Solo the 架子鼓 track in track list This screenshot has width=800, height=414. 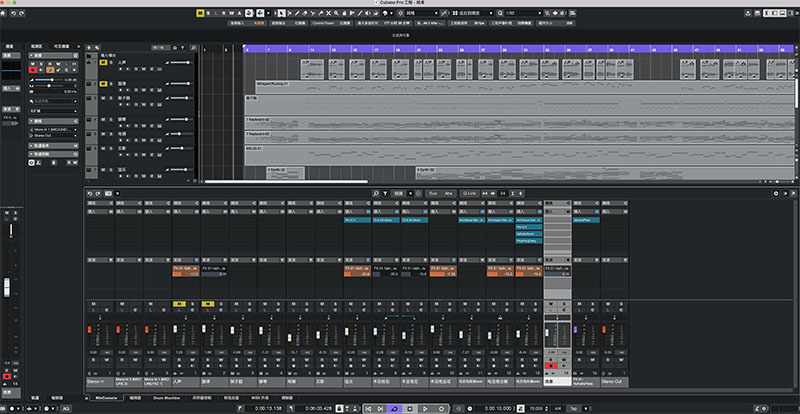[111, 98]
